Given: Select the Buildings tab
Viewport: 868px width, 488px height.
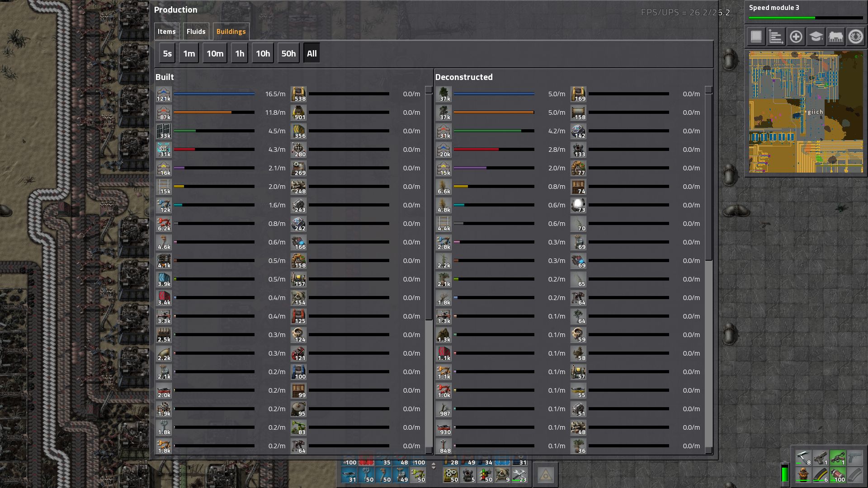Looking at the screenshot, I should [x=231, y=32].
